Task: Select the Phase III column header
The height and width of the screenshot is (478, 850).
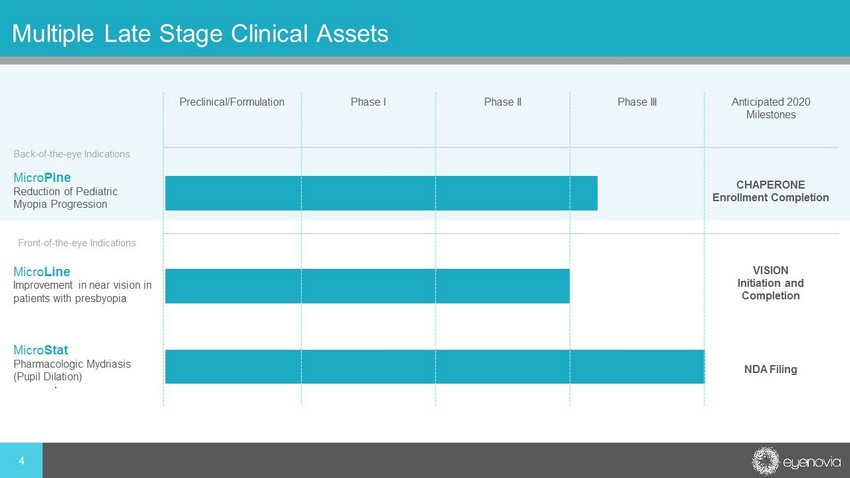Action: pos(637,102)
